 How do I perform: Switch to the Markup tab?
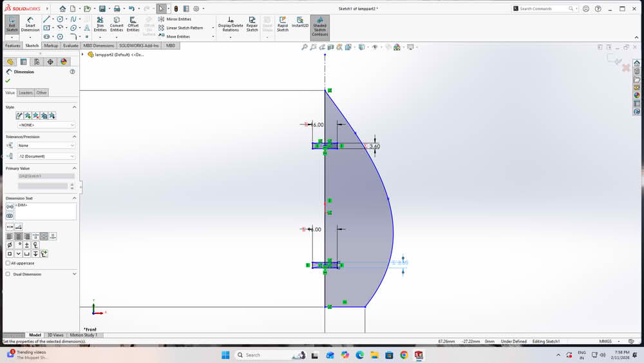(x=51, y=46)
